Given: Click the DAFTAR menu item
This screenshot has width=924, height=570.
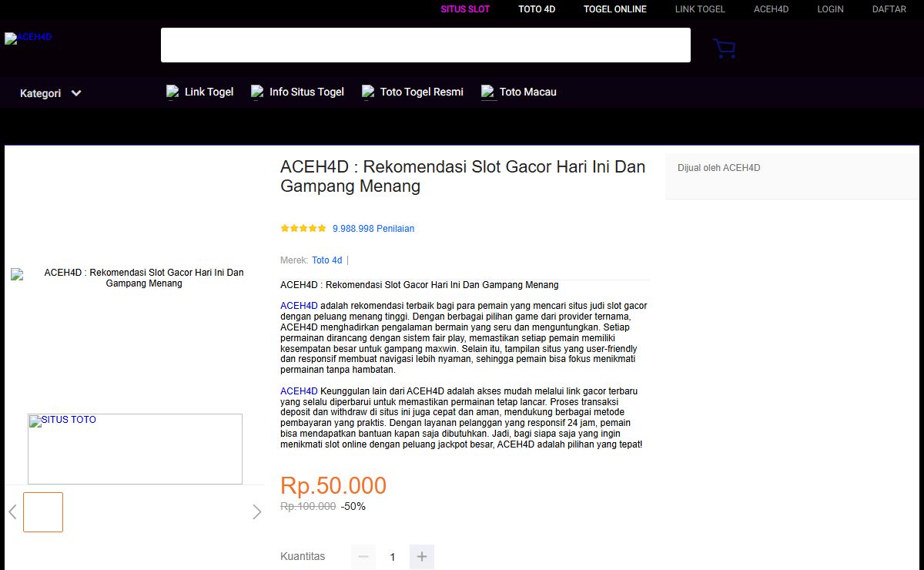Looking at the screenshot, I should click(x=889, y=9).
